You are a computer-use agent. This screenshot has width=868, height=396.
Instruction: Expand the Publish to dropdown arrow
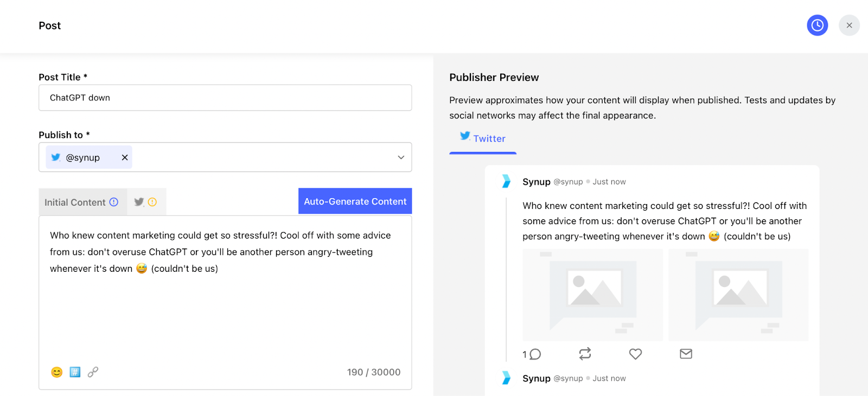pos(401,157)
